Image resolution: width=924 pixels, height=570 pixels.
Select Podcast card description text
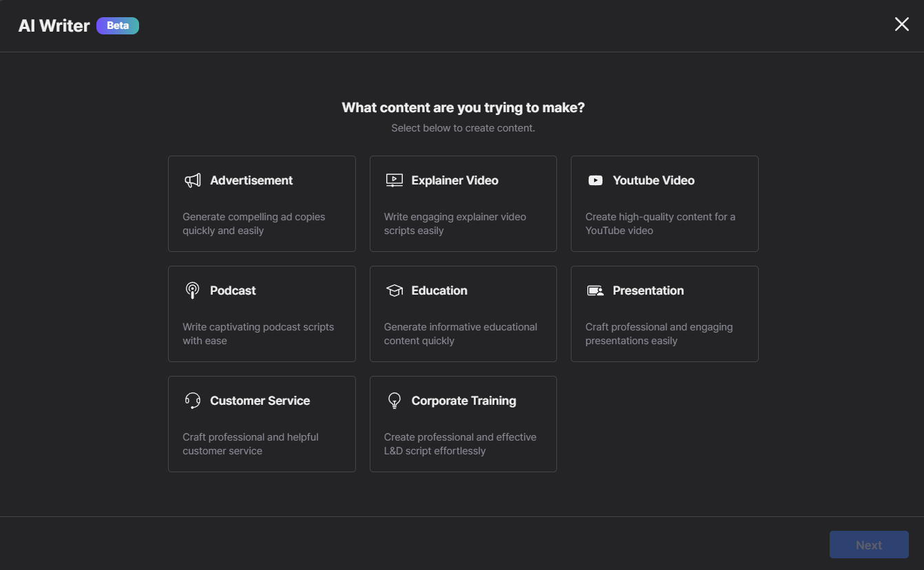pos(258,334)
